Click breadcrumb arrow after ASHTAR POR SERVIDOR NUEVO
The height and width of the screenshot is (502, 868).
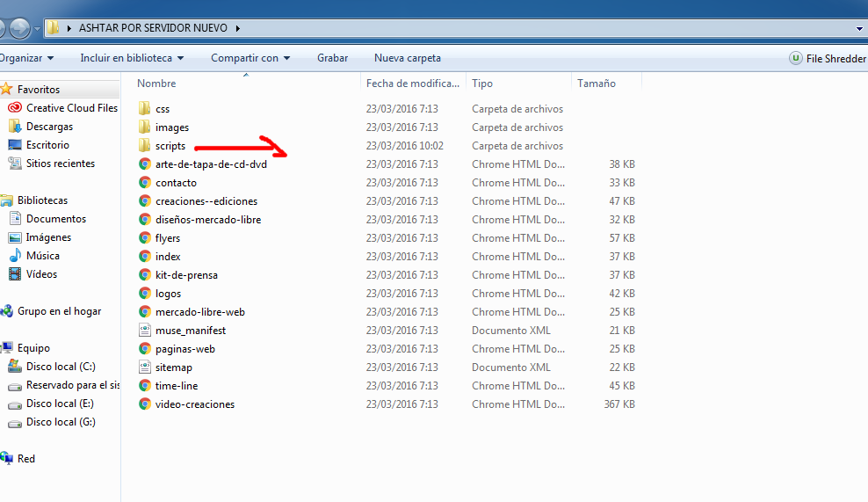[x=237, y=28]
